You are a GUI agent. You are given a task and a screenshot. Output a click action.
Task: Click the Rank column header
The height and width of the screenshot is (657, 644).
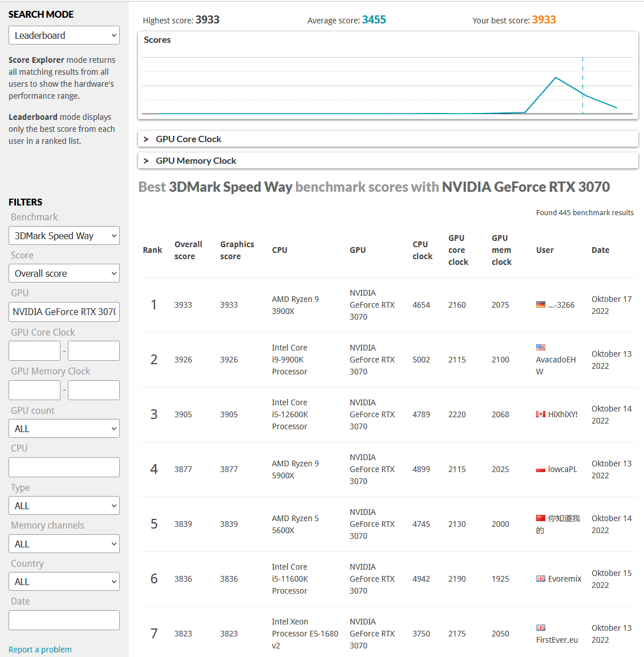point(152,249)
